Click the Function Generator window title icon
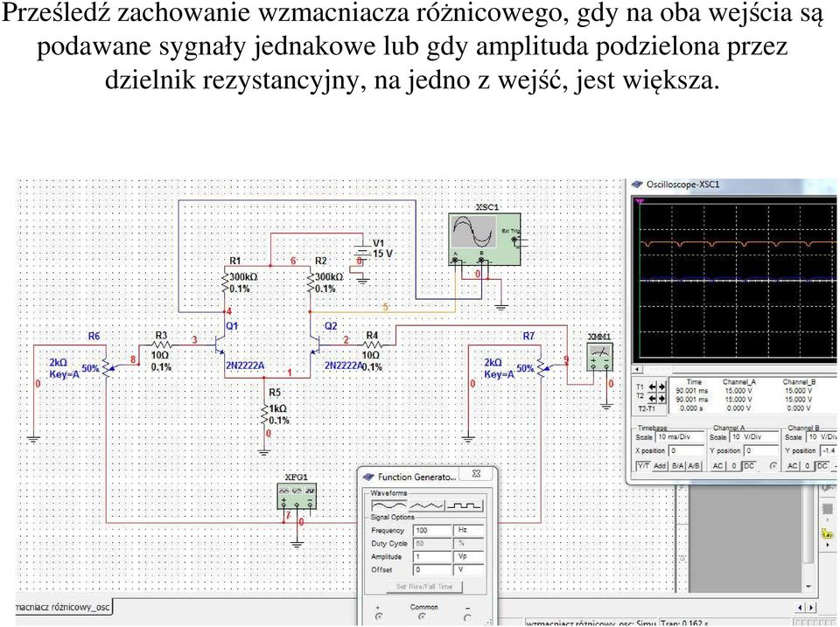 click(x=368, y=477)
